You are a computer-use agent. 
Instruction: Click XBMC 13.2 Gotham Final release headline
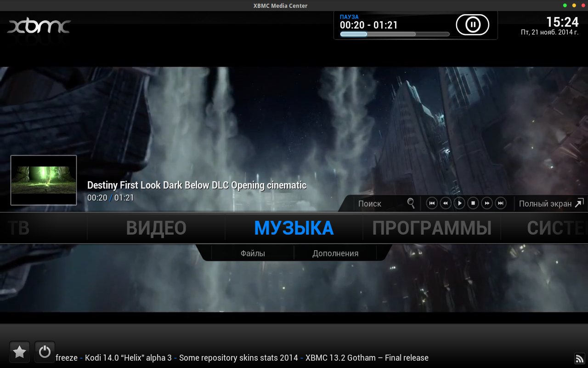pyautogui.click(x=367, y=358)
